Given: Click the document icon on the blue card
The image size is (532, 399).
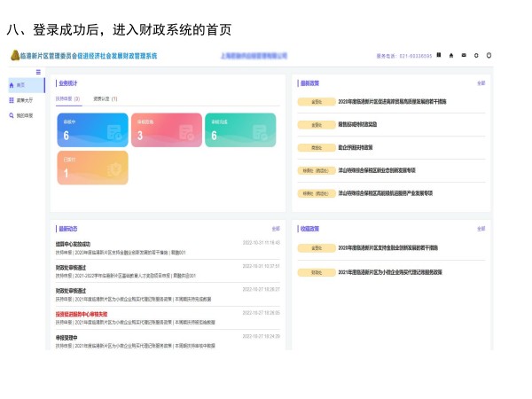Looking at the screenshot, I should tap(114, 132).
